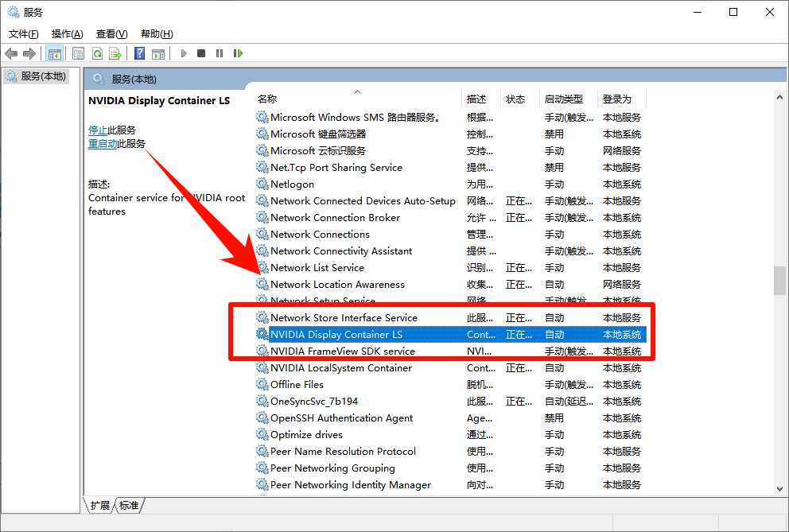
Task: Select the Microsoft 云标识服务 row
Action: 450,150
